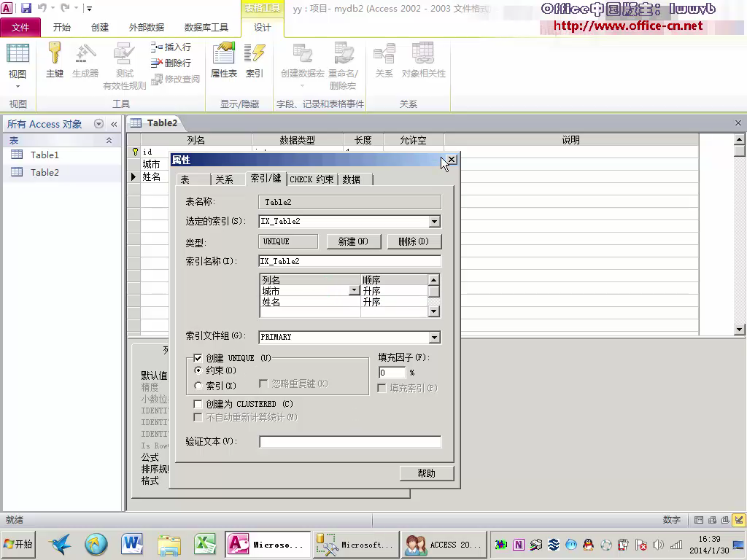The width and height of the screenshot is (747, 560).
Task: Click the 填充因子 percent field
Action: pos(392,373)
